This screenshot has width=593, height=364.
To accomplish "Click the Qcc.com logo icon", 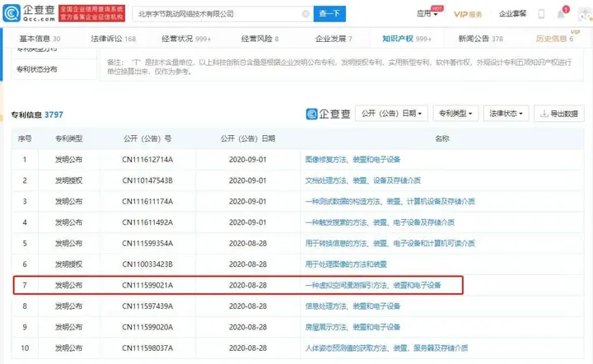I will 12,13.
